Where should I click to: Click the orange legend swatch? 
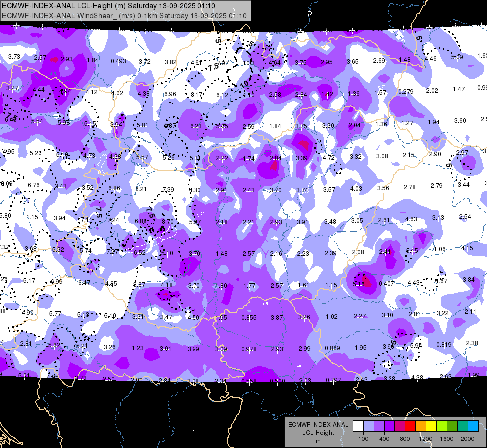pyautogui.click(x=421, y=426)
